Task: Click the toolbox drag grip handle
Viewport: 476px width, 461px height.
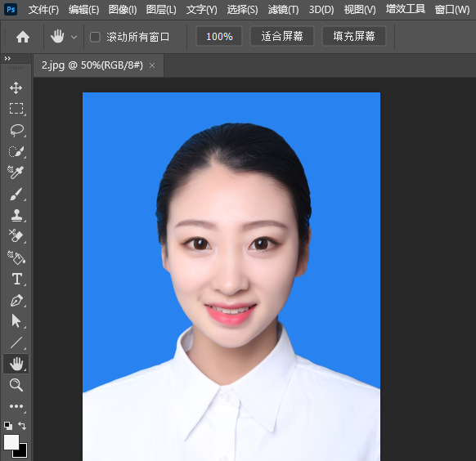Action: pos(16,68)
